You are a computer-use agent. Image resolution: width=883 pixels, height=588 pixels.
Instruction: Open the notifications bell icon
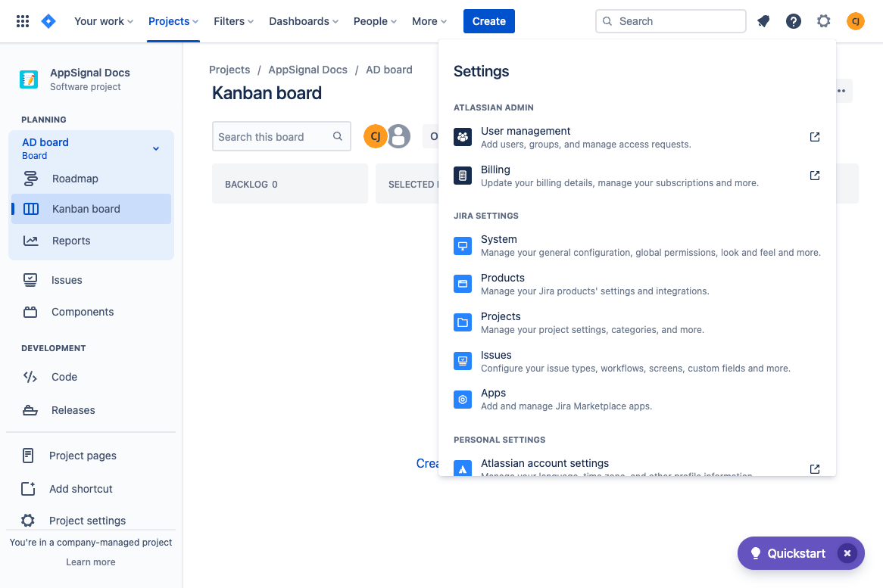(x=763, y=21)
